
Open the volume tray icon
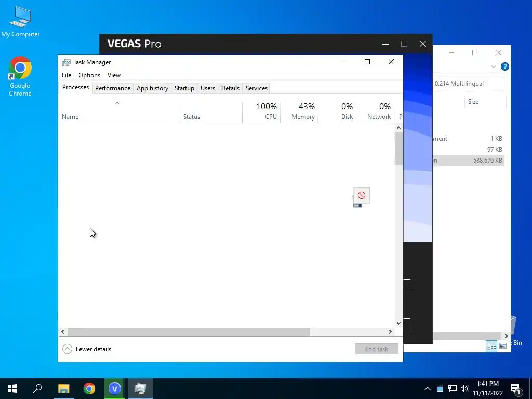point(464,389)
